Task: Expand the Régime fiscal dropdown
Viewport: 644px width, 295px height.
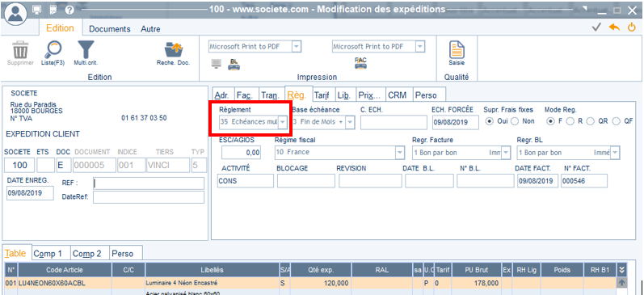Action: click(x=400, y=153)
